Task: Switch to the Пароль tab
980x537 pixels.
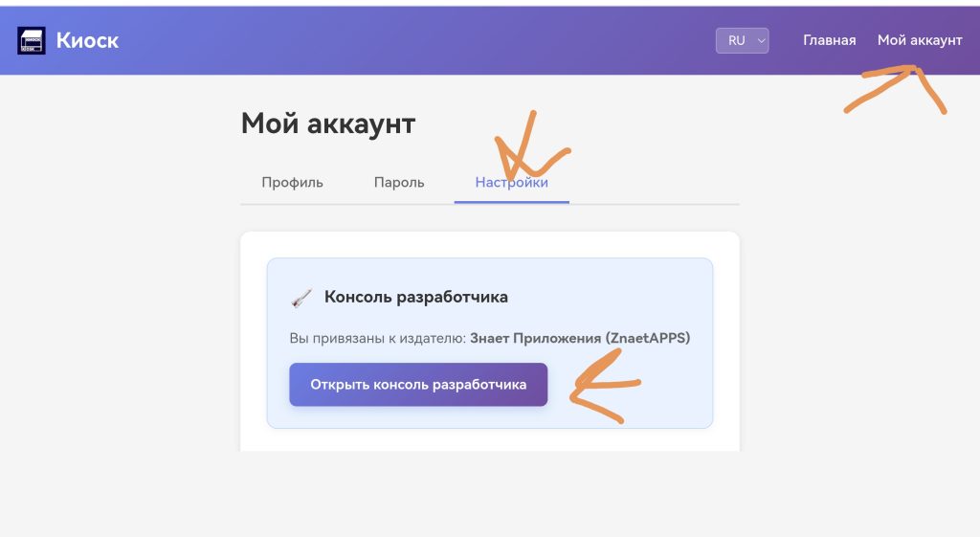Action: (399, 182)
